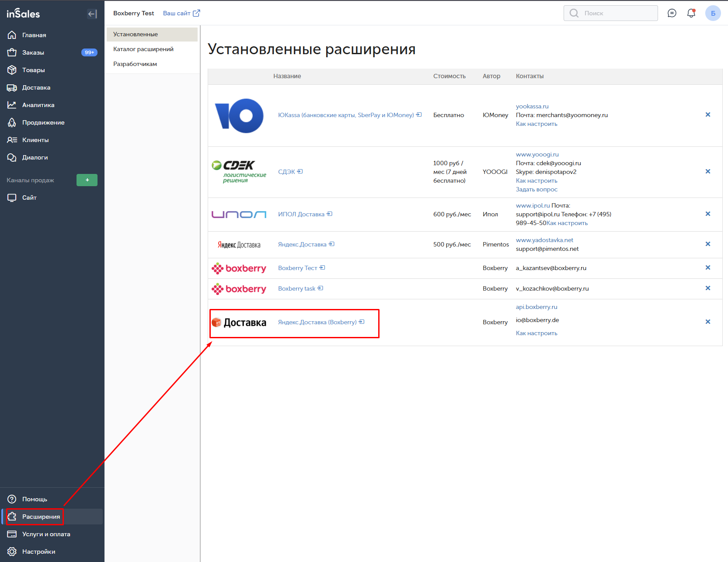Open the user avatar Б
Image resolution: width=728 pixels, height=562 pixels.
[x=713, y=13]
